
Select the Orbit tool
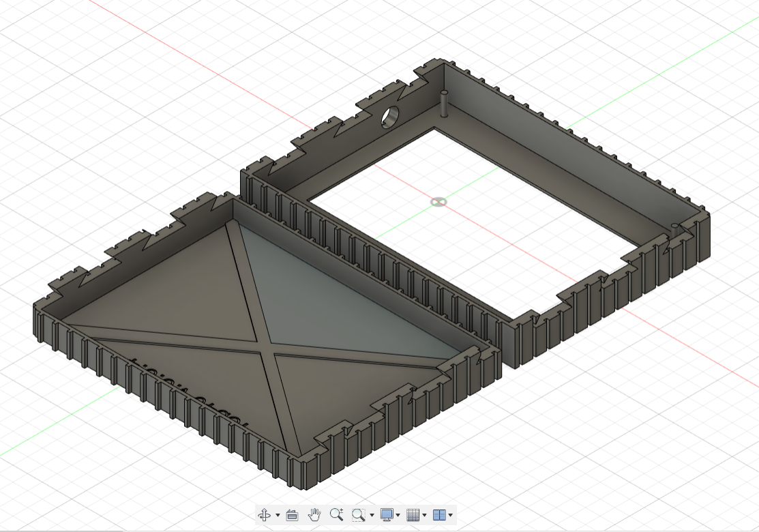(x=265, y=515)
